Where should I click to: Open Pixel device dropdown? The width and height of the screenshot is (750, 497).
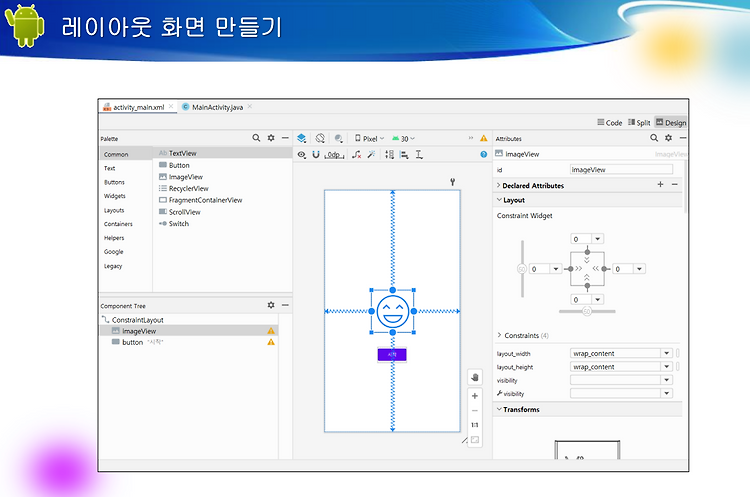[x=369, y=138]
